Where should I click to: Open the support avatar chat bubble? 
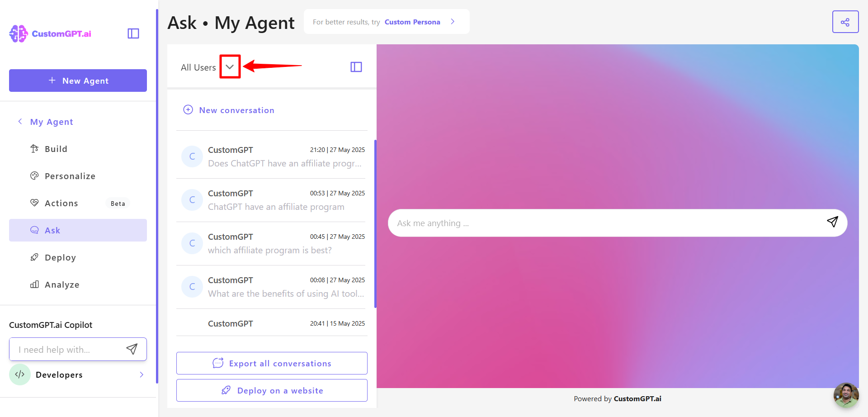846,395
